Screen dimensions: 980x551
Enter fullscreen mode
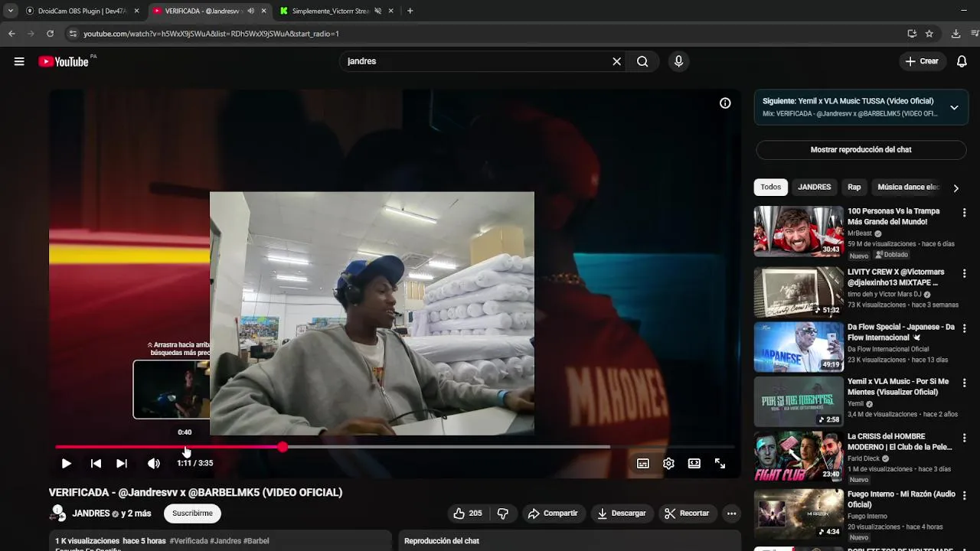tap(720, 463)
